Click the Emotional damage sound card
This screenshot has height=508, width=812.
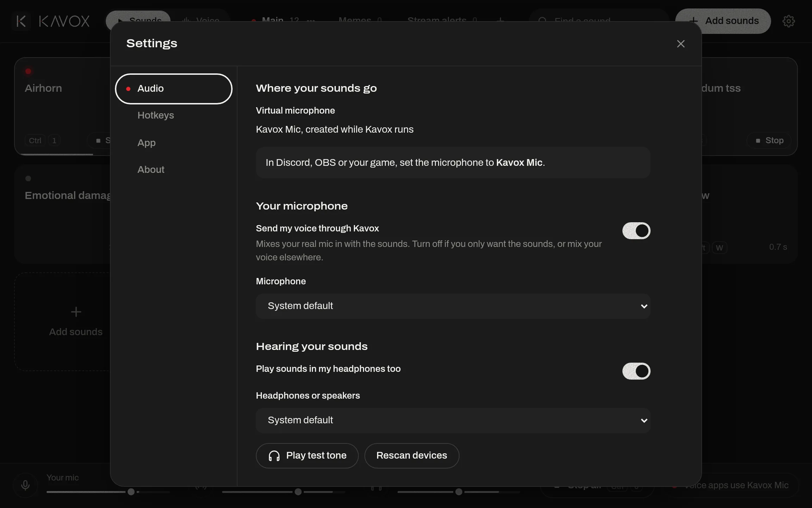tap(62, 214)
